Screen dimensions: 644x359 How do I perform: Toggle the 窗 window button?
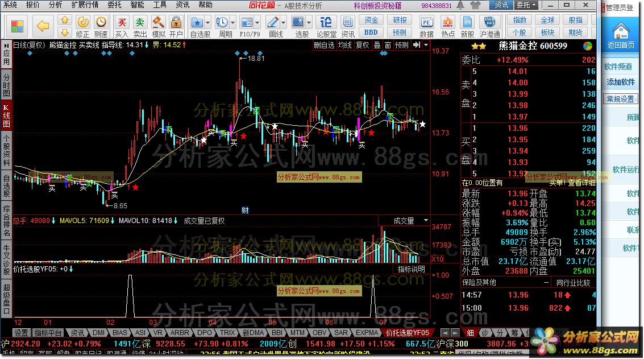point(387,45)
